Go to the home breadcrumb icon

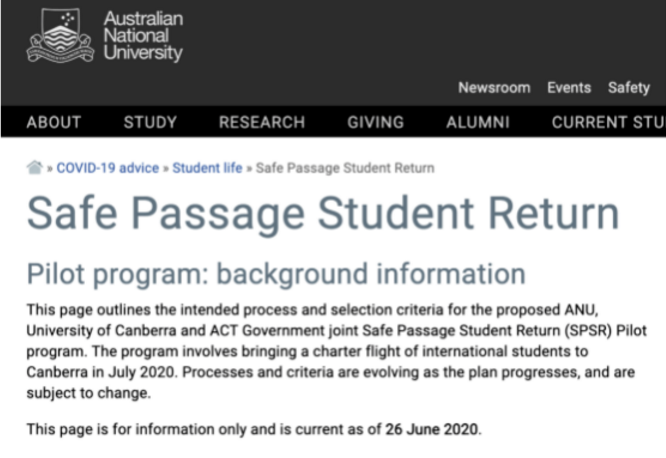click(x=35, y=168)
